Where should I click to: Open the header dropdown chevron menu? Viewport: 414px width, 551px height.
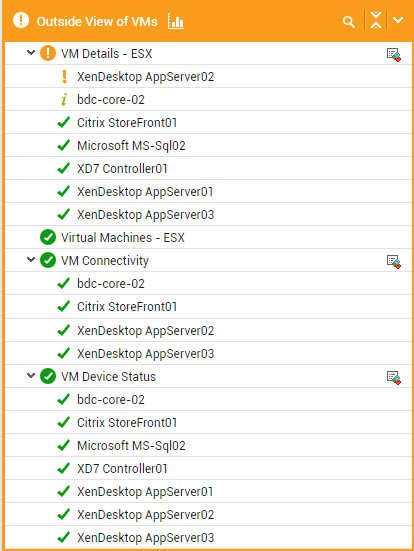tap(398, 20)
